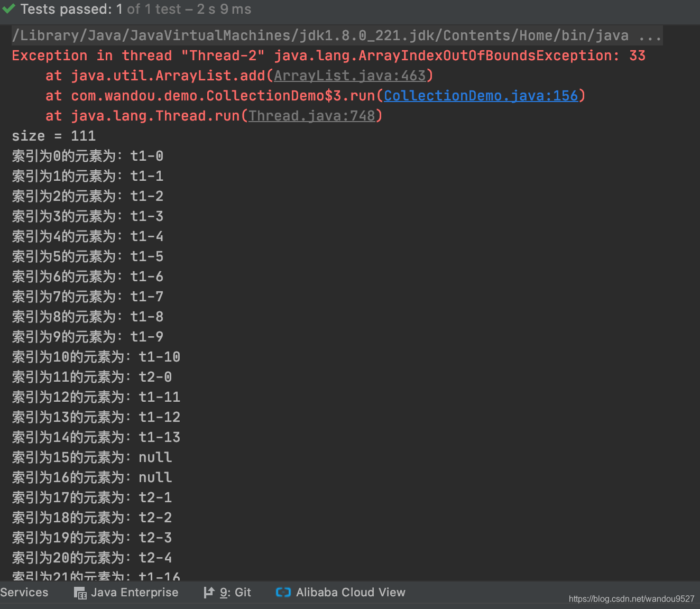Click the 'size = 111' output line
The height and width of the screenshot is (609, 700).
(54, 136)
